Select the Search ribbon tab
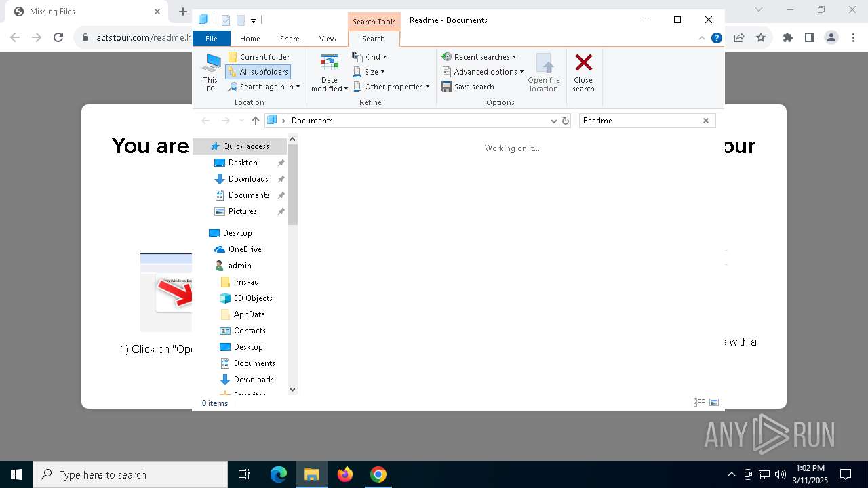 [x=374, y=39]
